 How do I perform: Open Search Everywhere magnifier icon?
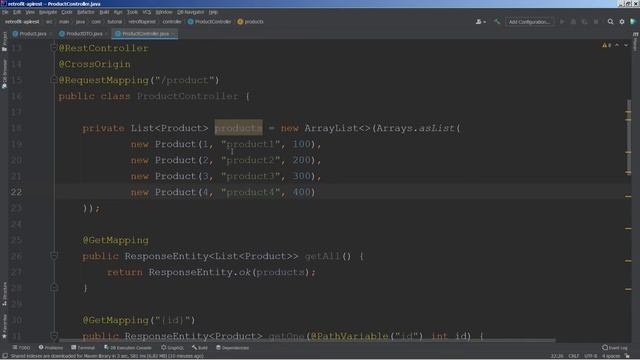611,22
